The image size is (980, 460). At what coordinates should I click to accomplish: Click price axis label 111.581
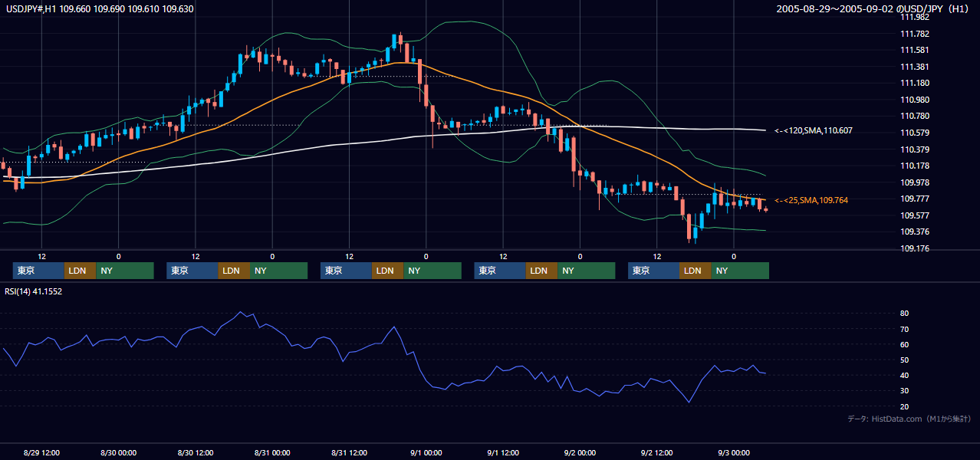(914, 50)
